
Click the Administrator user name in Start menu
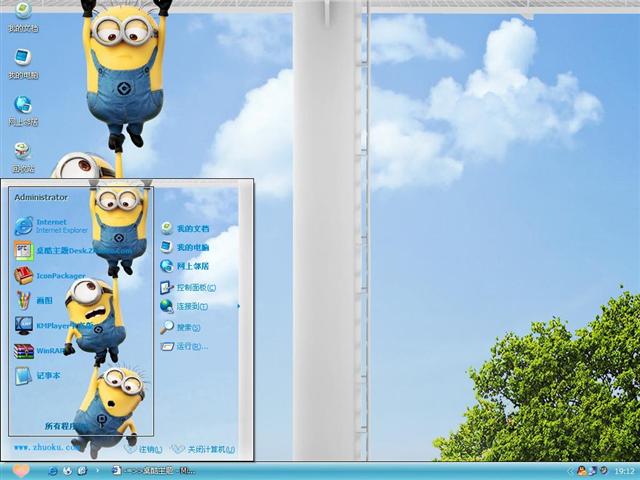click(41, 197)
